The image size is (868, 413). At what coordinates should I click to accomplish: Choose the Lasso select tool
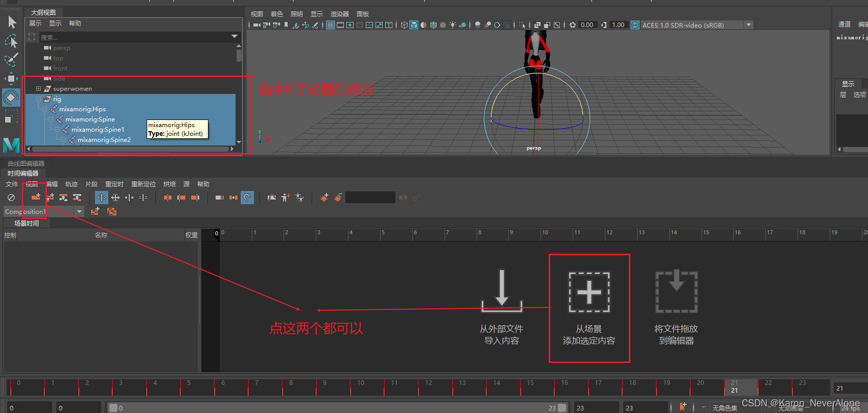click(x=11, y=40)
